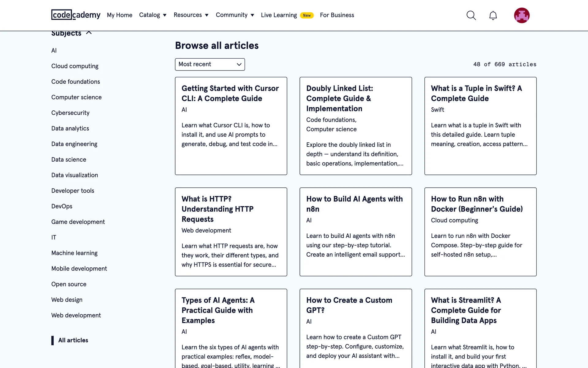Filter by Web development subject

tap(76, 315)
